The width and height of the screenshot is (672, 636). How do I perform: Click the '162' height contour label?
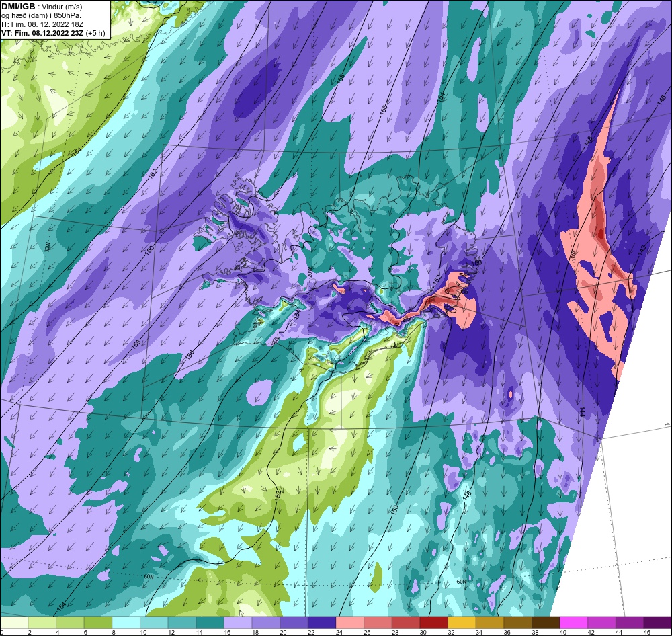(153, 173)
